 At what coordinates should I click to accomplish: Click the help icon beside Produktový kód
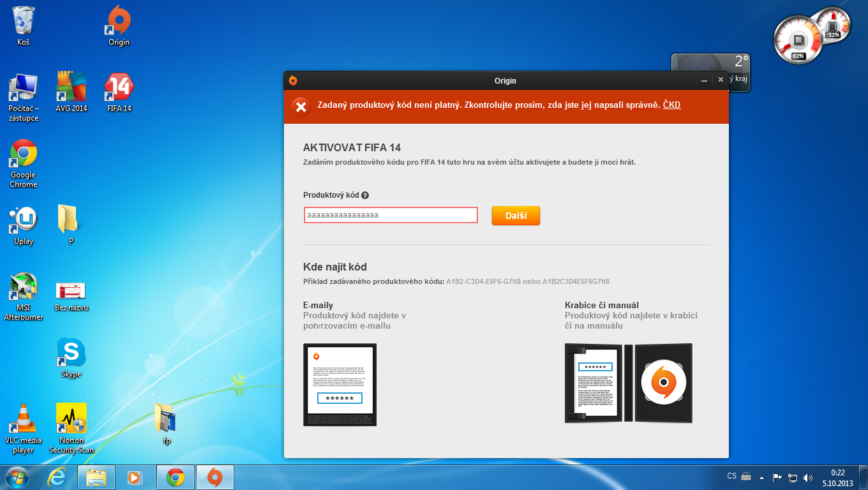click(365, 196)
